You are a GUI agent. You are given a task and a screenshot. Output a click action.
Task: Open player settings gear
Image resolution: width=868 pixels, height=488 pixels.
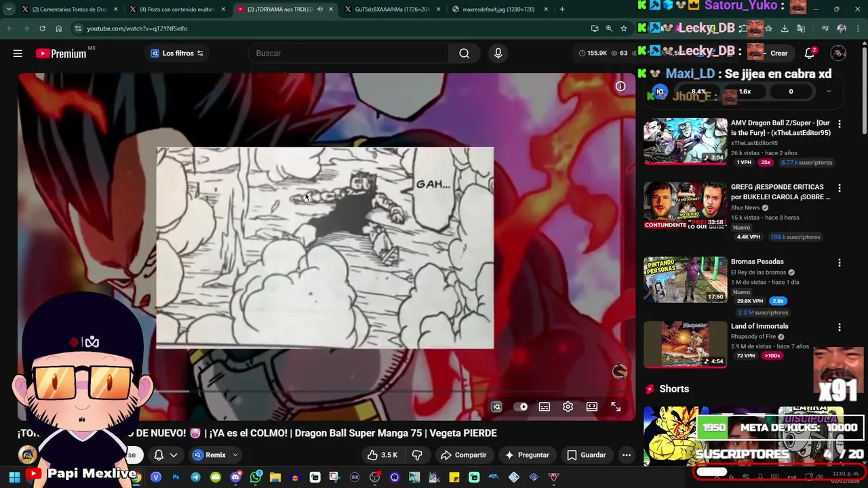pyautogui.click(x=568, y=407)
